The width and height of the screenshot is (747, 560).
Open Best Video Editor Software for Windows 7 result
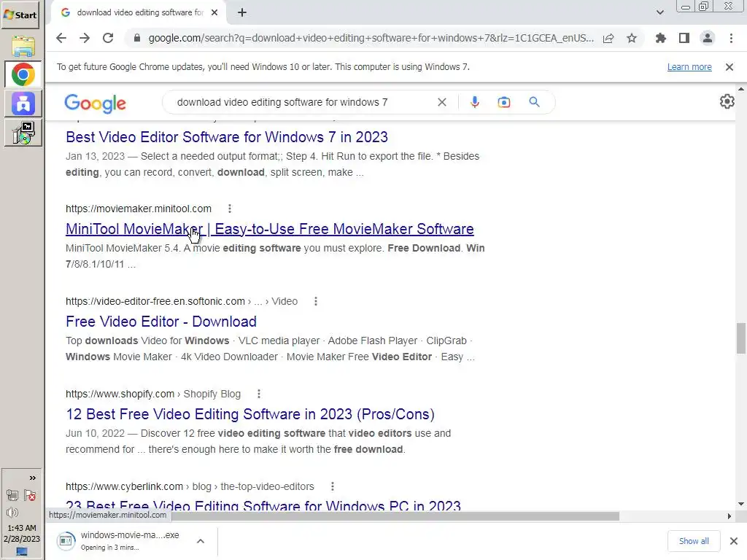pos(227,137)
